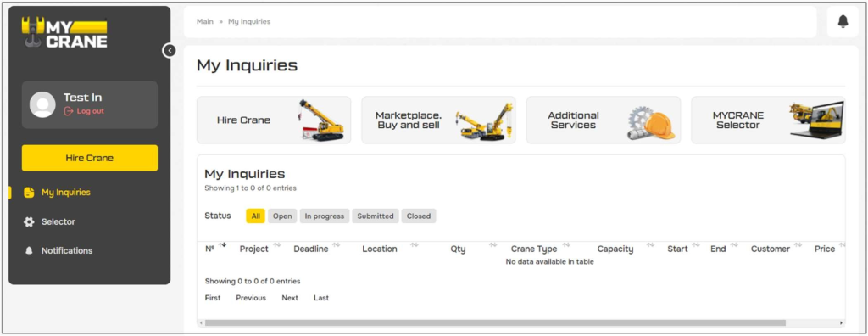The height and width of the screenshot is (336, 868).
Task: Click the horizontal scrollbar thumb
Action: (495, 322)
